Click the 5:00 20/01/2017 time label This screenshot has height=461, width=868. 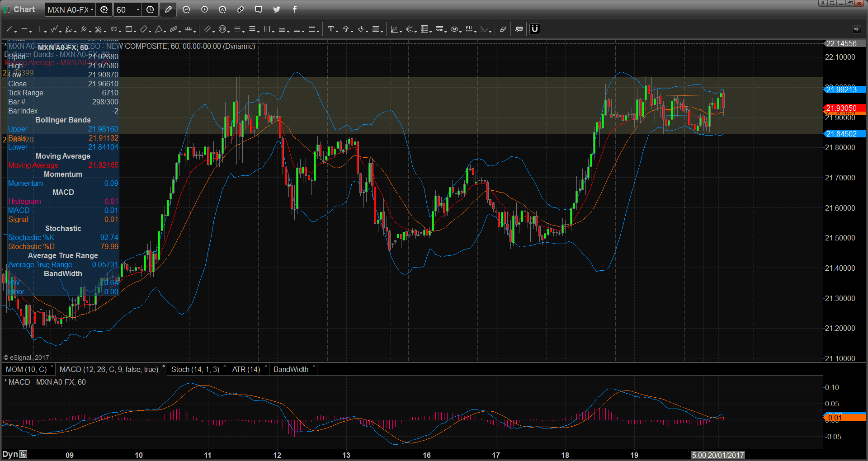718,455
